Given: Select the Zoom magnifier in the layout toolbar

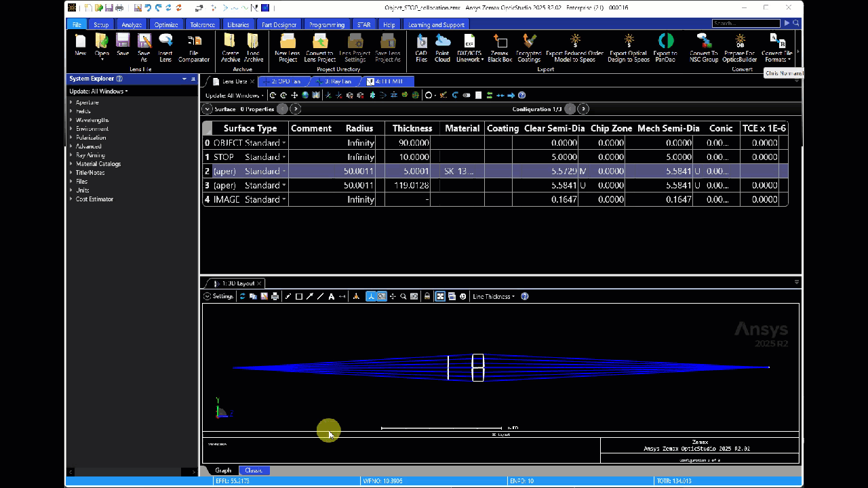Looking at the screenshot, I should click(402, 296).
